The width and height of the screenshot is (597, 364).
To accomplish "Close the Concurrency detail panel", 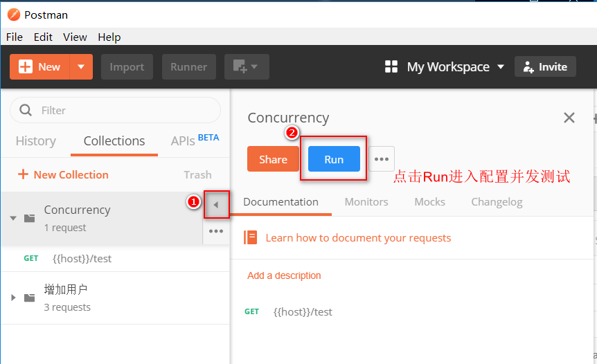I will [569, 118].
